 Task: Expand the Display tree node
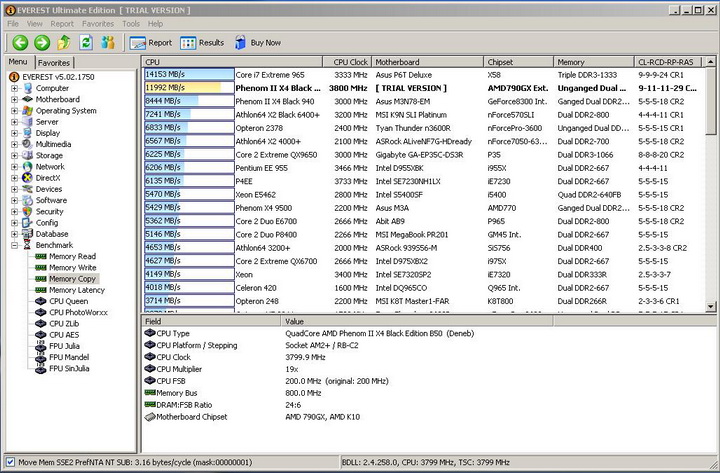click(14, 133)
